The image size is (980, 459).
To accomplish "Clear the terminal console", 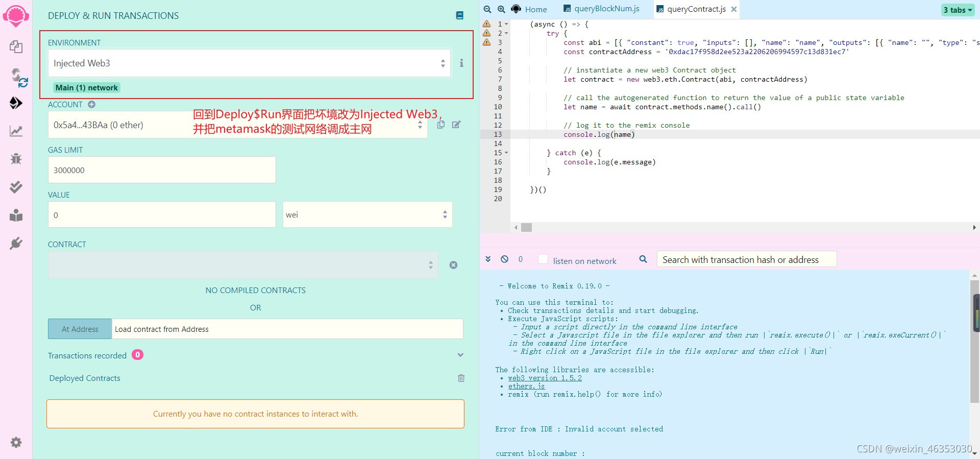I will [x=504, y=259].
